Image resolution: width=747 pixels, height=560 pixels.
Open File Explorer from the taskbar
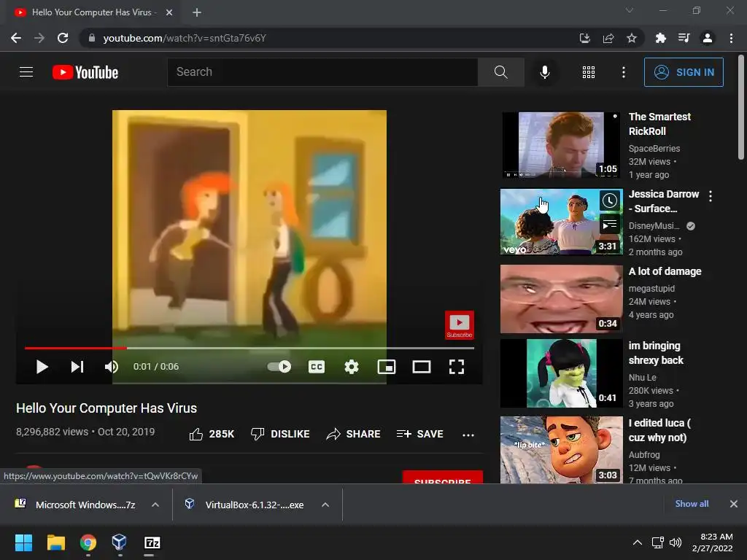click(x=55, y=542)
